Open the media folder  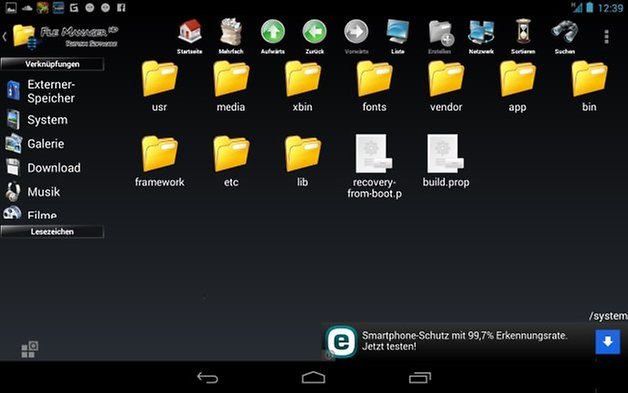(231, 86)
